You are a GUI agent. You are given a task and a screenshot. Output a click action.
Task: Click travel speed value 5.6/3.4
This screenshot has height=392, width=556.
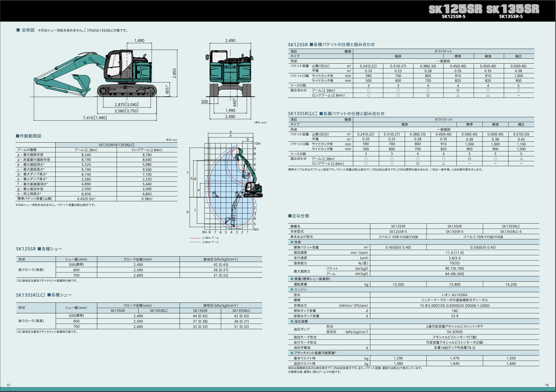455,258
